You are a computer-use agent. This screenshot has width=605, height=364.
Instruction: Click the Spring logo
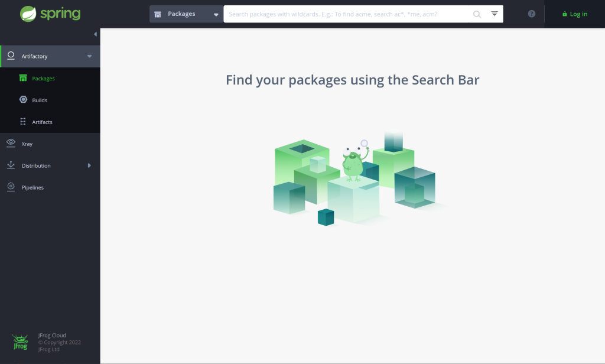coord(50,14)
